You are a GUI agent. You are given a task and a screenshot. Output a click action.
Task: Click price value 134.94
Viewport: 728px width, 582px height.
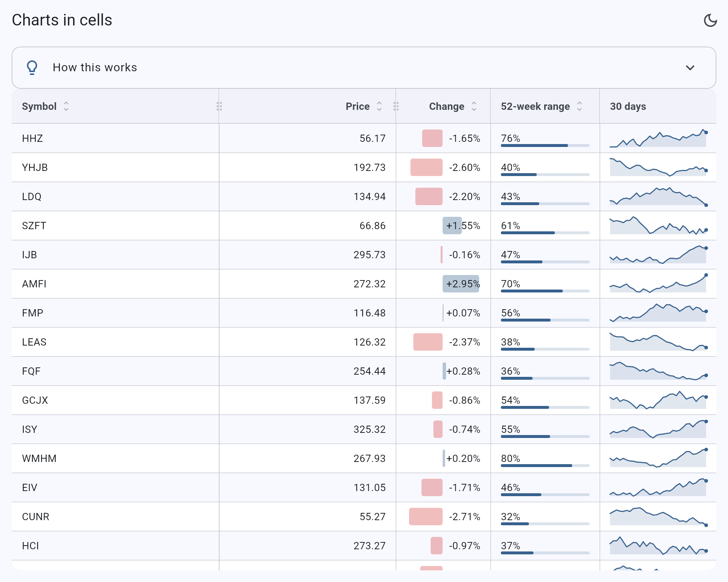[369, 196]
